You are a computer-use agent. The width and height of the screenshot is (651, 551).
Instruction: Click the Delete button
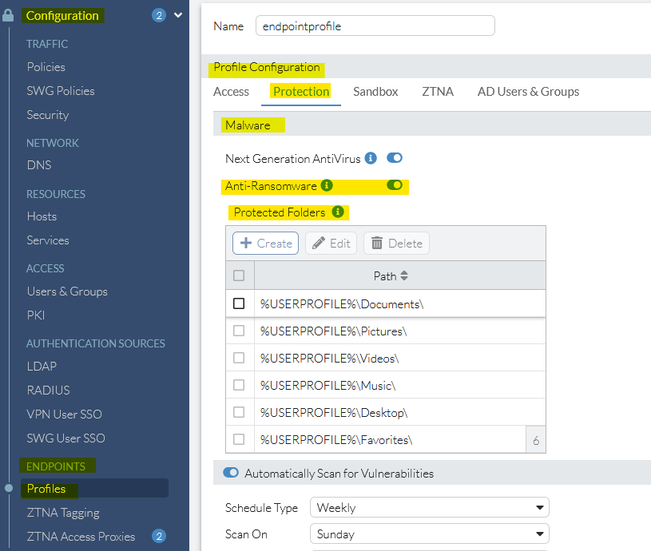point(396,243)
